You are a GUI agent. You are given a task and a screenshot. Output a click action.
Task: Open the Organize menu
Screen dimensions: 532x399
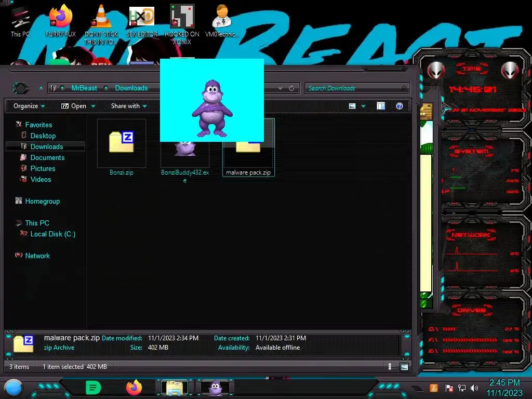pos(29,106)
